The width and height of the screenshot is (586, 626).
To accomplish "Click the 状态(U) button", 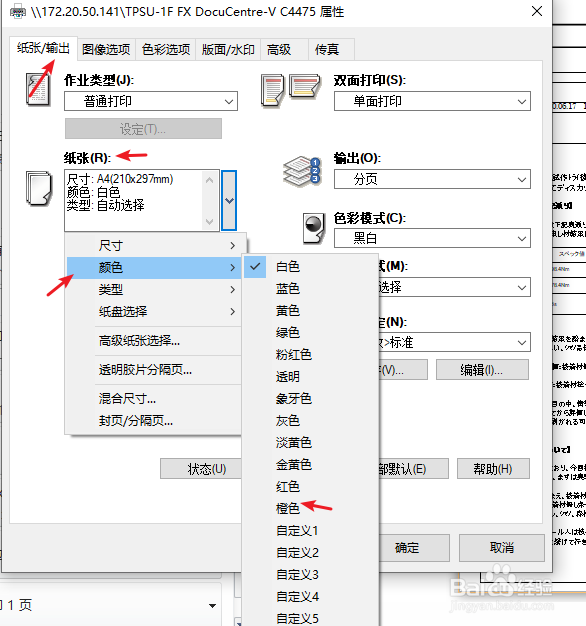I will point(201,468).
